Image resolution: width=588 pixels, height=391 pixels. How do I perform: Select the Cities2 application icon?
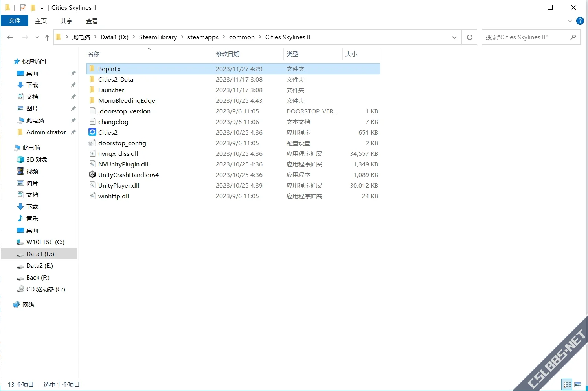[92, 132]
